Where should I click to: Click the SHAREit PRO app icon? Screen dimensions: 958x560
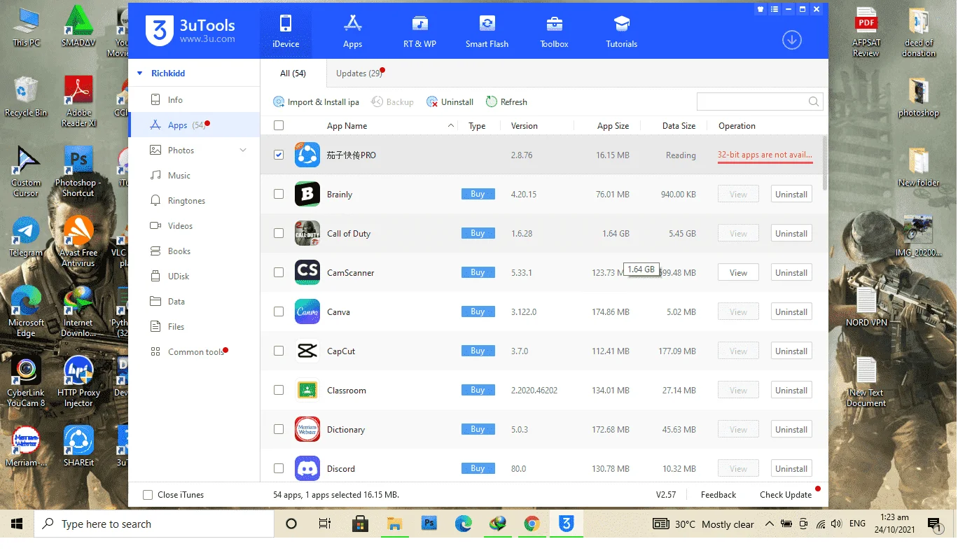[307, 155]
